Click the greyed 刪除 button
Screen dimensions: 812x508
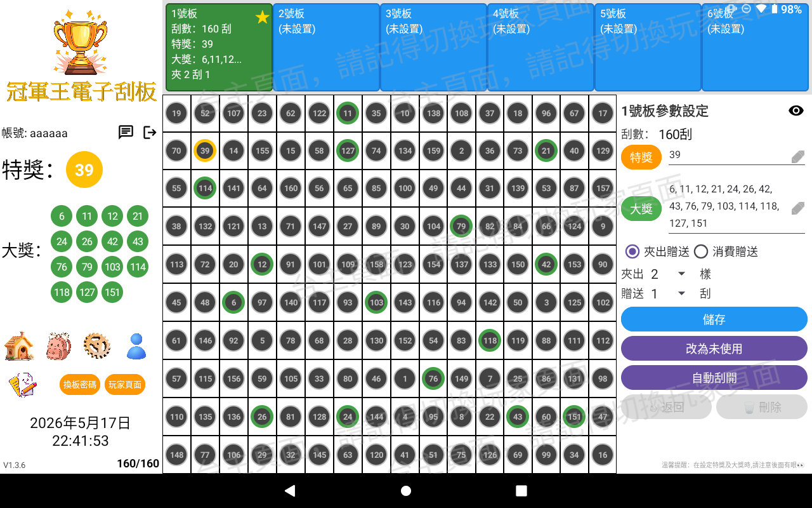[x=762, y=407]
